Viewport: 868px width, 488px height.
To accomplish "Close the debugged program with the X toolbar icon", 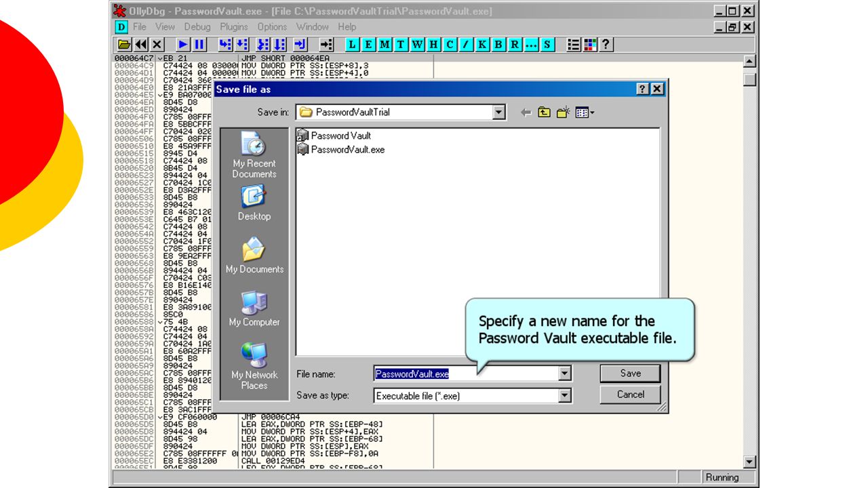I will click(x=157, y=45).
